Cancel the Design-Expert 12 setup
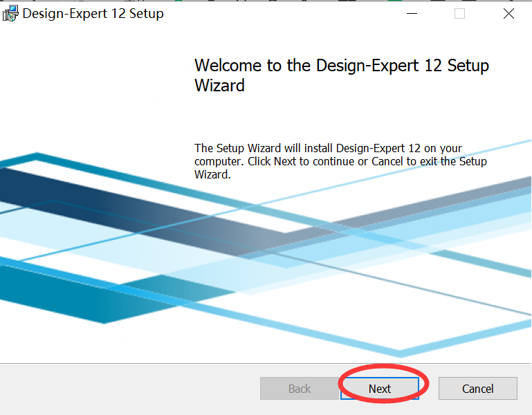The width and height of the screenshot is (532, 415). (x=478, y=389)
